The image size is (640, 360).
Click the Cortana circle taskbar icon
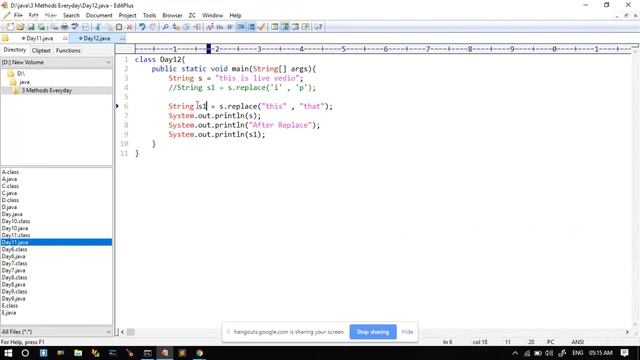[25, 353]
